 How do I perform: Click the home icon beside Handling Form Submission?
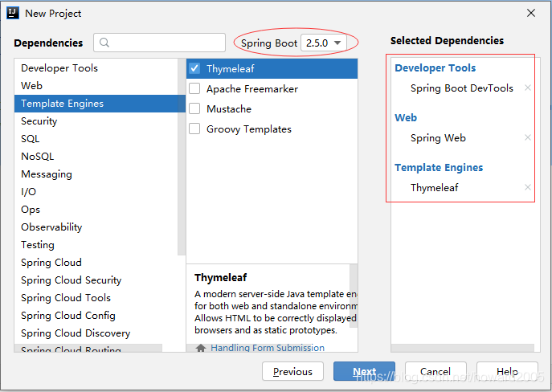(x=201, y=348)
